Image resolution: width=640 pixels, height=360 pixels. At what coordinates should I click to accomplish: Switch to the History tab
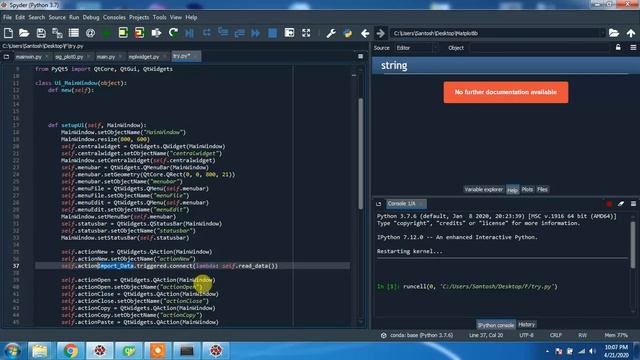[527, 324]
